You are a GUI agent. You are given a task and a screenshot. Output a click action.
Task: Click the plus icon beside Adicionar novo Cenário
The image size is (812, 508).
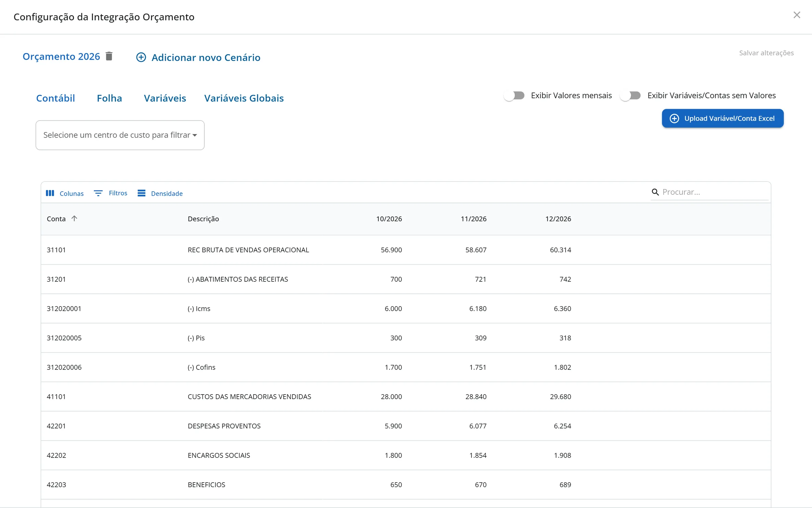click(x=141, y=57)
